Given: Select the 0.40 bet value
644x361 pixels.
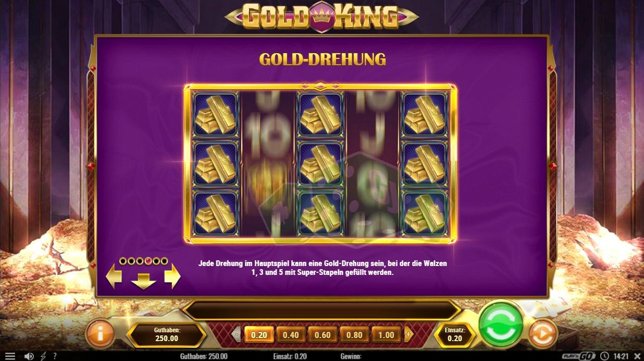Looking at the screenshot, I should (x=291, y=335).
